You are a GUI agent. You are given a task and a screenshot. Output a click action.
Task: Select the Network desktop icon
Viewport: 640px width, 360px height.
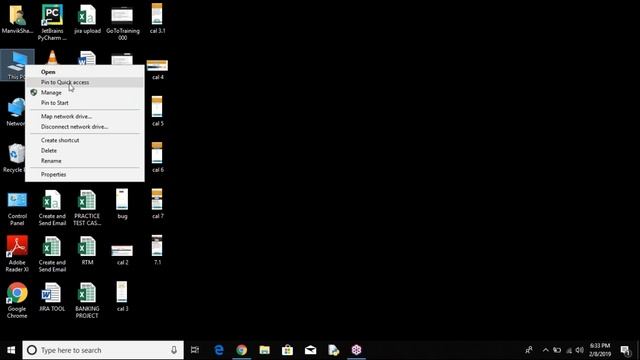pyautogui.click(x=16, y=111)
